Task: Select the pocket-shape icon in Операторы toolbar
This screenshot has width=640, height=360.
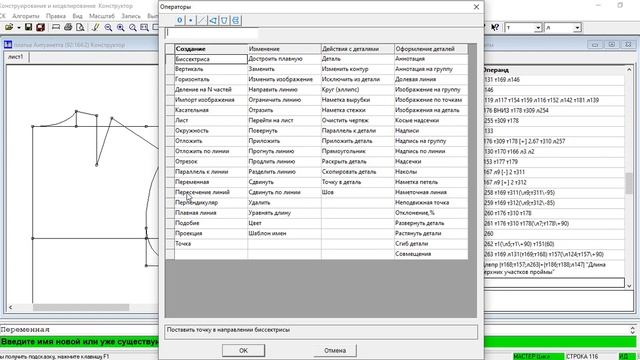Action: click(x=224, y=20)
